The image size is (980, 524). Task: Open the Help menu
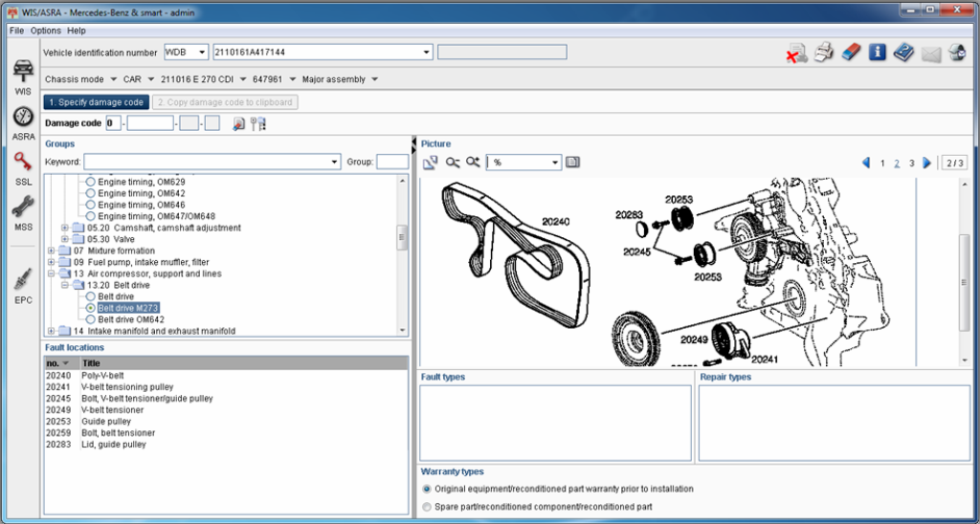coord(77,31)
